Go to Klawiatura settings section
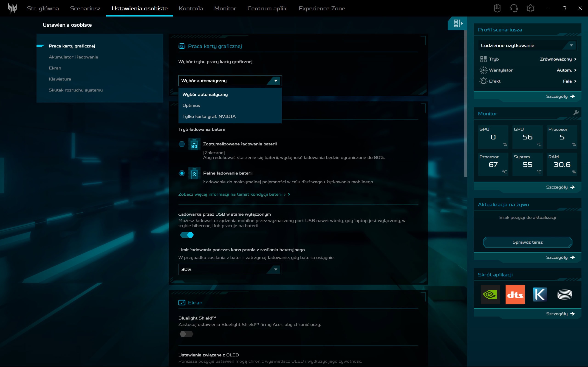 pyautogui.click(x=60, y=79)
